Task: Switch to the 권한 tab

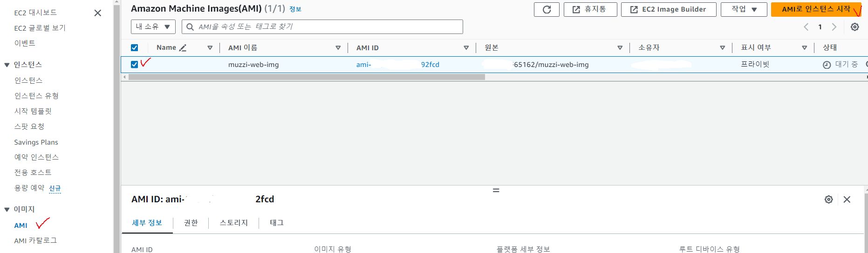Action: coord(191,223)
